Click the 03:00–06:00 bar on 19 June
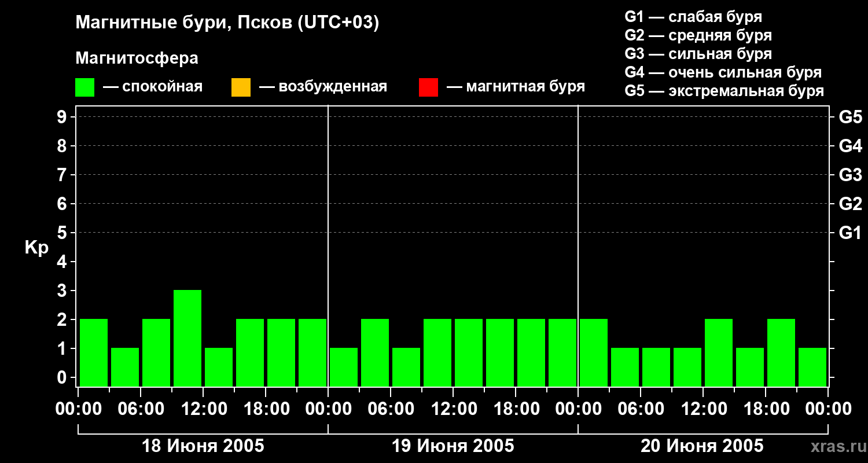The height and width of the screenshot is (463, 868). point(375,352)
